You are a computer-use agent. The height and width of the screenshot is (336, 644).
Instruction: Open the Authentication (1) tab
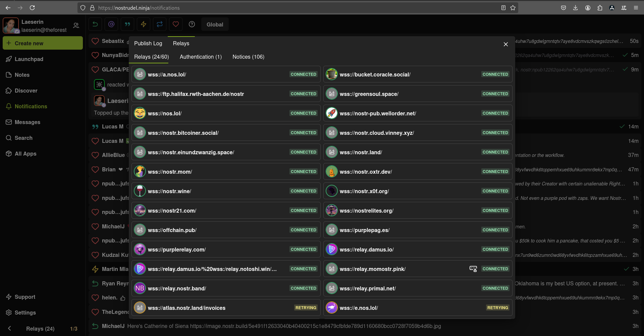[x=201, y=57]
